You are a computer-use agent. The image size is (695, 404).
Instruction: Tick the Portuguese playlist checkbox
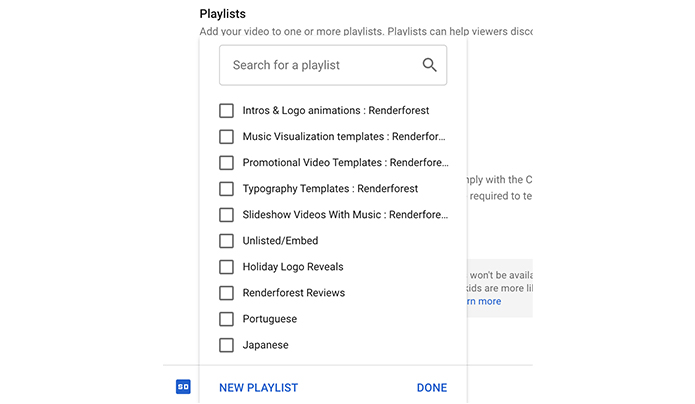point(226,319)
